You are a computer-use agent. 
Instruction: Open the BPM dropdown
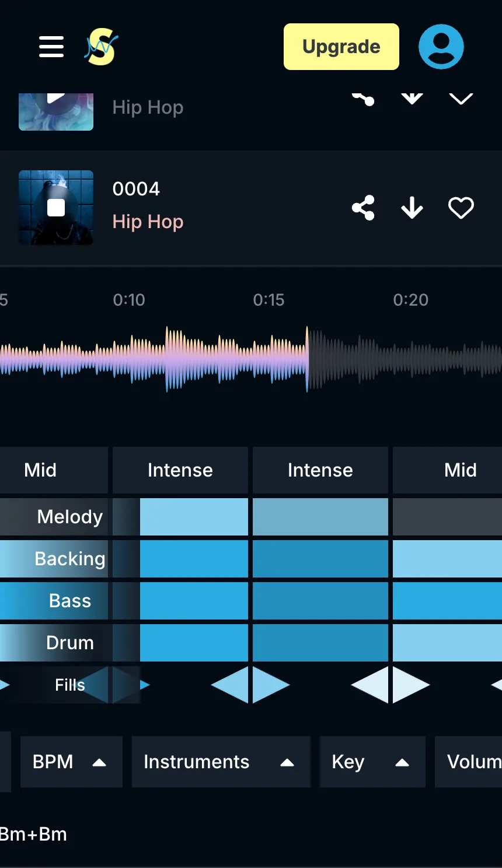point(71,762)
